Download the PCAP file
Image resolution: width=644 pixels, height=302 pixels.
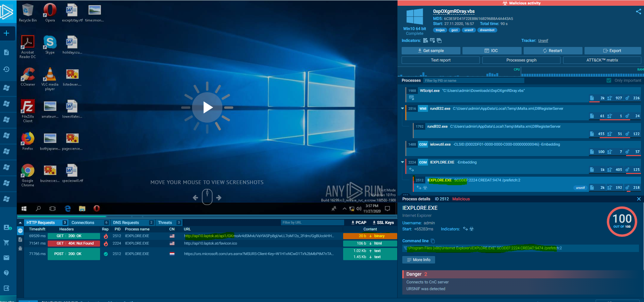(x=359, y=223)
